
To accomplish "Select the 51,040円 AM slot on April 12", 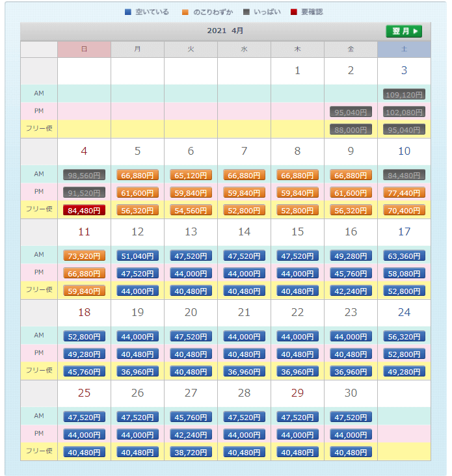I will click(x=137, y=256).
